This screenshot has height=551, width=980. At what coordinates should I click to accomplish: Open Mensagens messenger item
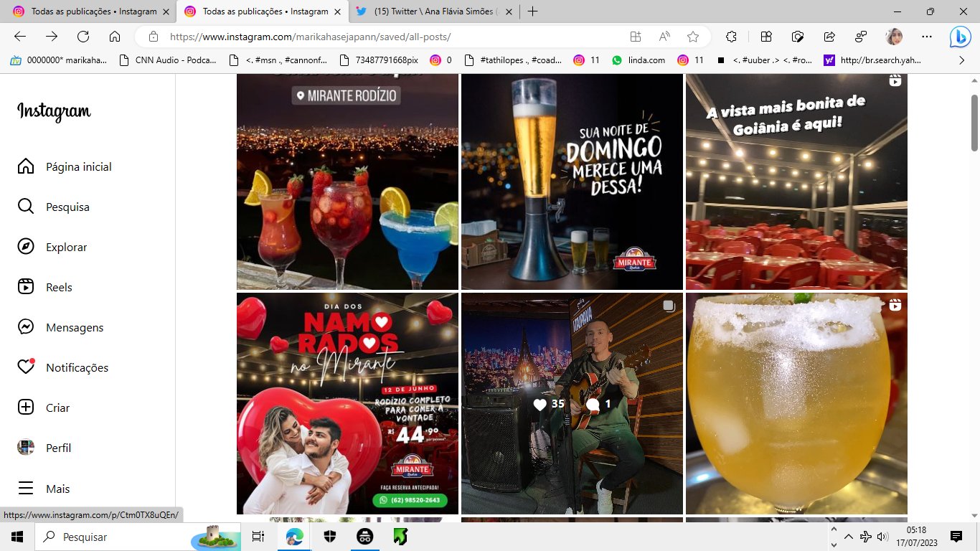pos(60,327)
